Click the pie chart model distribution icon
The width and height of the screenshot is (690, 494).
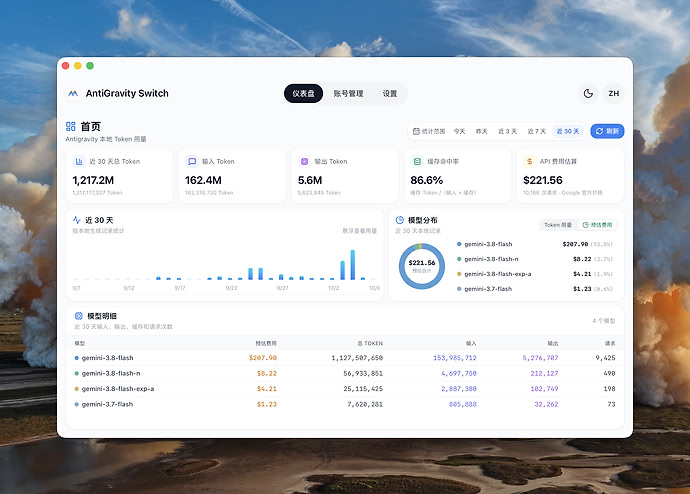(400, 220)
